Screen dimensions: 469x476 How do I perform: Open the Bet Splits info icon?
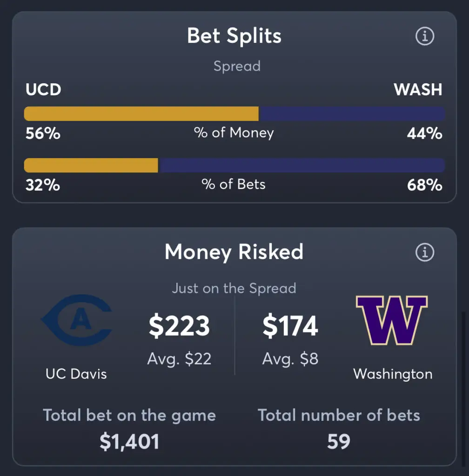[425, 36]
